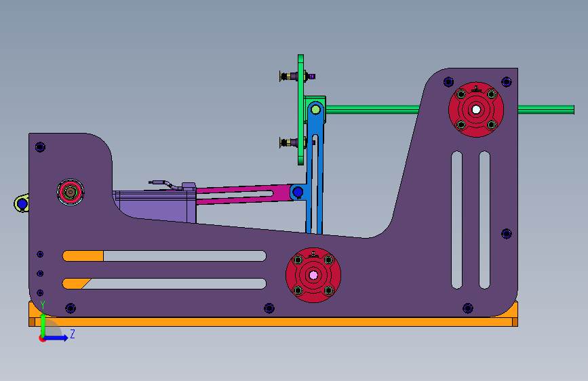Viewport: 588px width, 381px height.
Task: Select the bottom-center bolt on the purple plate
Action: coord(269,308)
